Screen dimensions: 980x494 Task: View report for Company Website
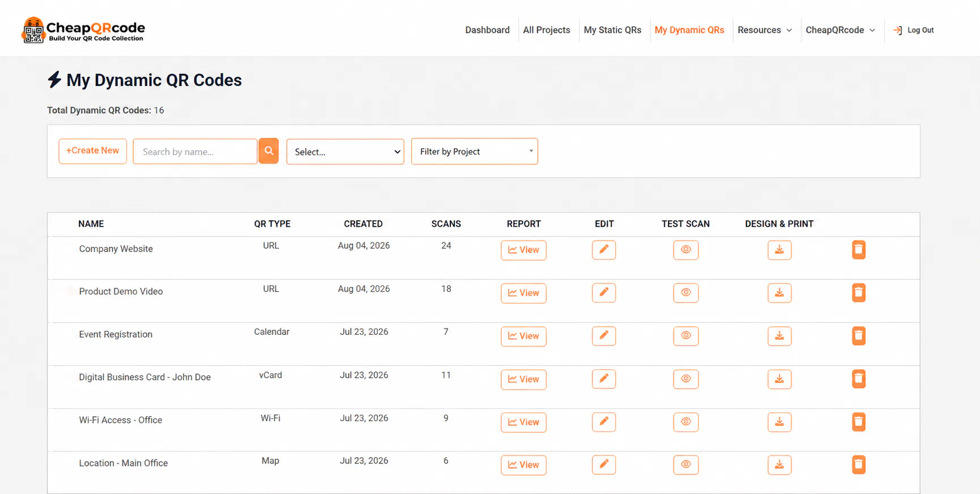[523, 250]
